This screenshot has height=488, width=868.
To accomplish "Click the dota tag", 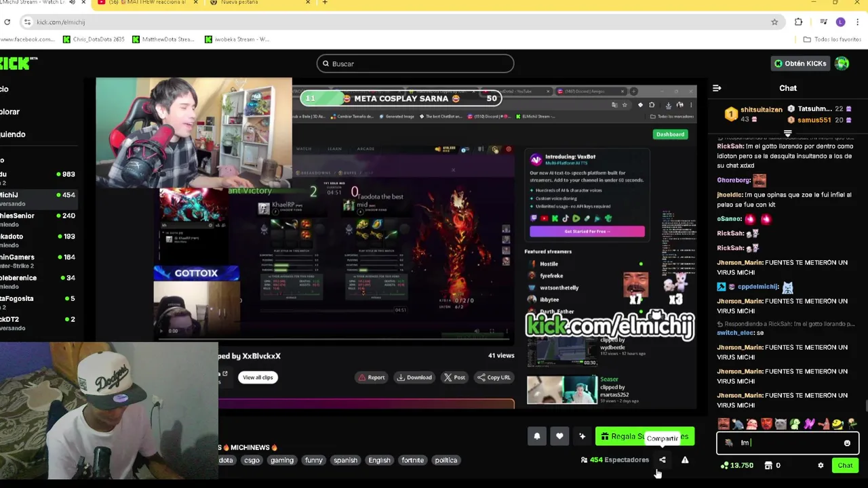I will [226, 460].
